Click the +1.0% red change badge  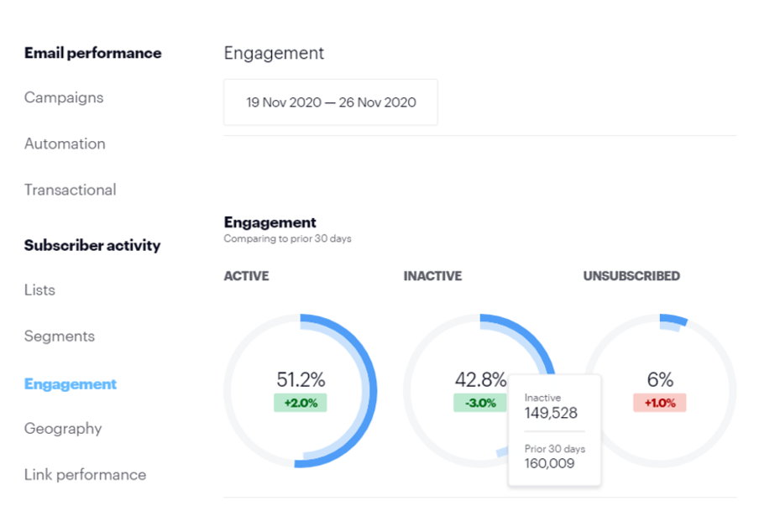coord(659,403)
